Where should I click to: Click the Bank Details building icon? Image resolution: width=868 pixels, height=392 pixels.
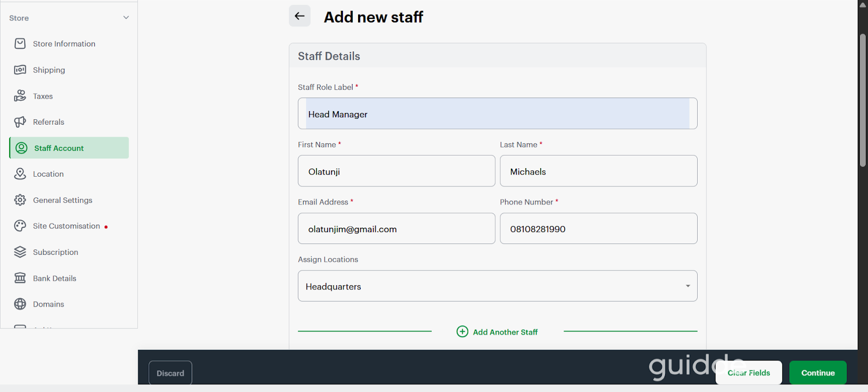[20, 278]
